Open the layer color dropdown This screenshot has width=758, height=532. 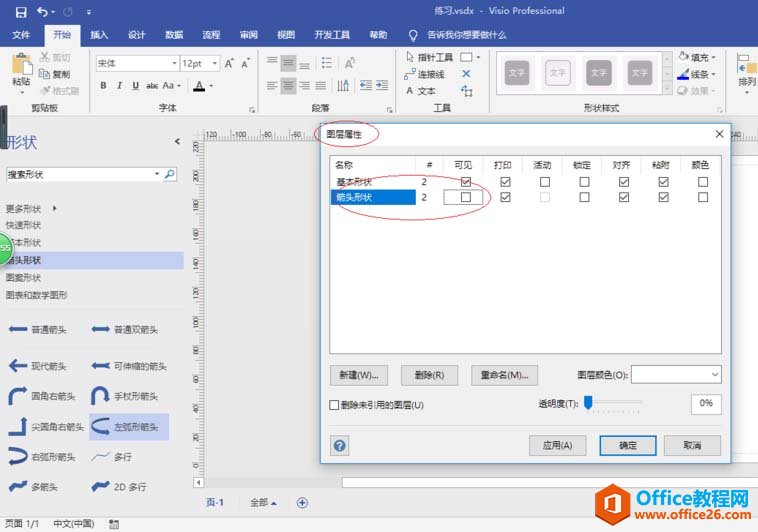coord(714,374)
